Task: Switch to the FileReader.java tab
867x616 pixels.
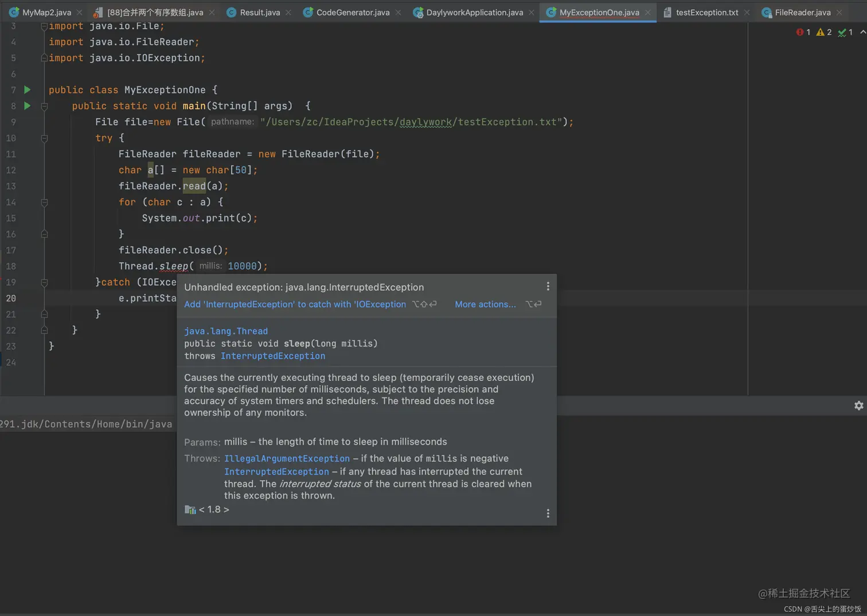Action: (802, 12)
